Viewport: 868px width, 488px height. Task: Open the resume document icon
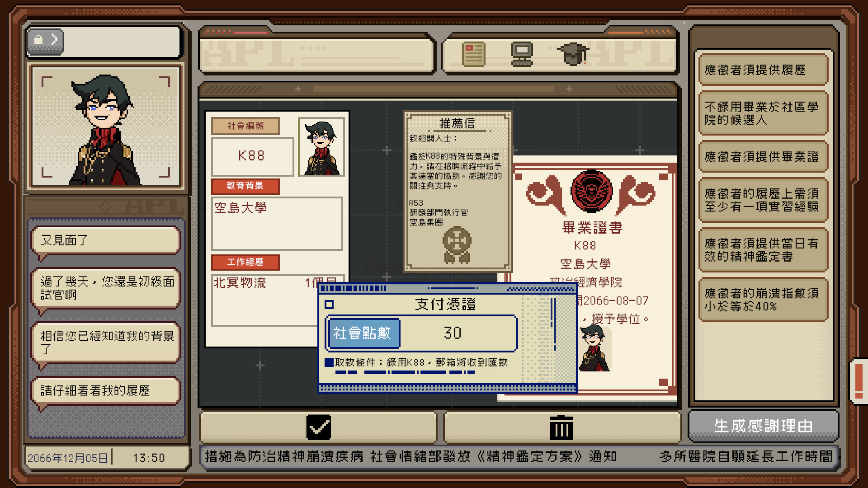474,54
